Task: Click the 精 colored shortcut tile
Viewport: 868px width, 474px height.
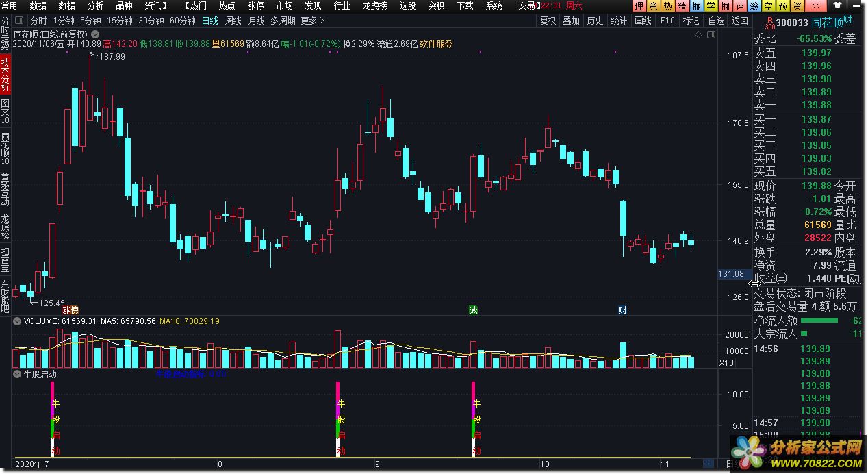Action: (x=682, y=5)
